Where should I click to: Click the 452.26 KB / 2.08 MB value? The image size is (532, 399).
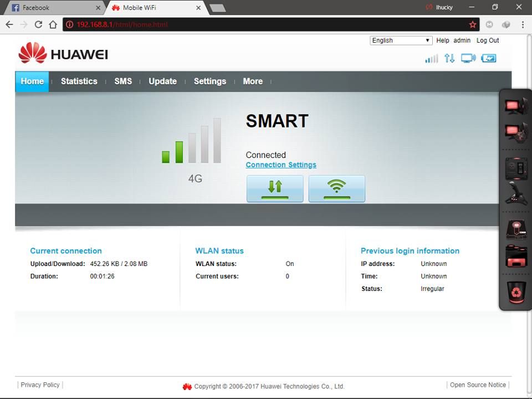click(119, 264)
